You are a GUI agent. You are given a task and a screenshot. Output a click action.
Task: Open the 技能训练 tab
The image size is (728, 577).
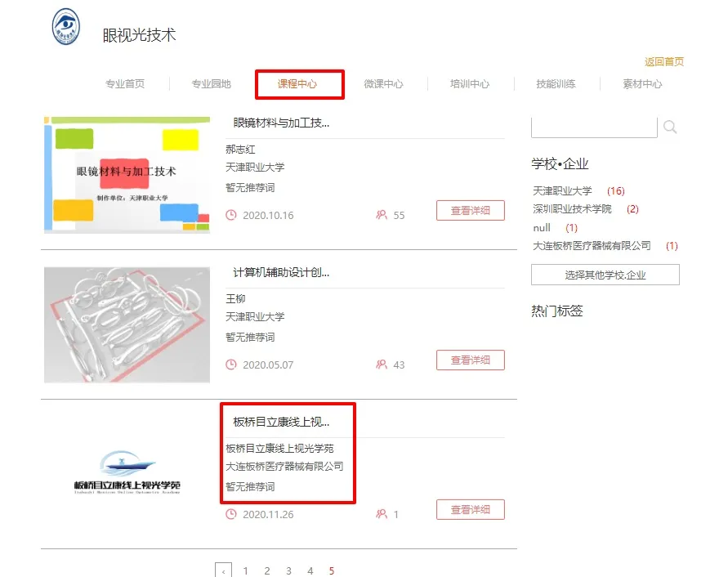(x=556, y=84)
